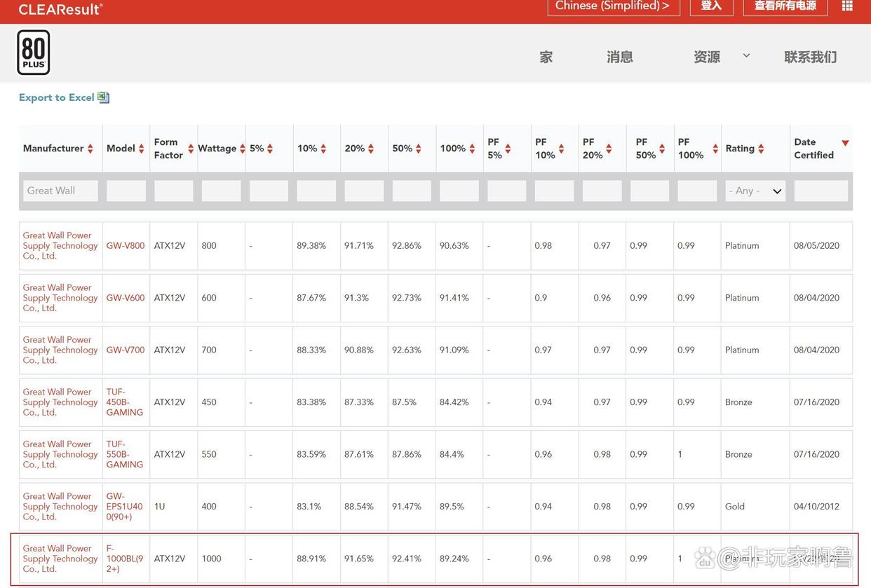Open the GW-V800 model link
This screenshot has width=871, height=588.
126,246
